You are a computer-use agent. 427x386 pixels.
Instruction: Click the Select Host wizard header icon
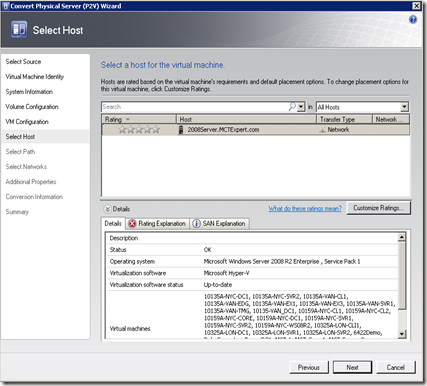pos(19,30)
